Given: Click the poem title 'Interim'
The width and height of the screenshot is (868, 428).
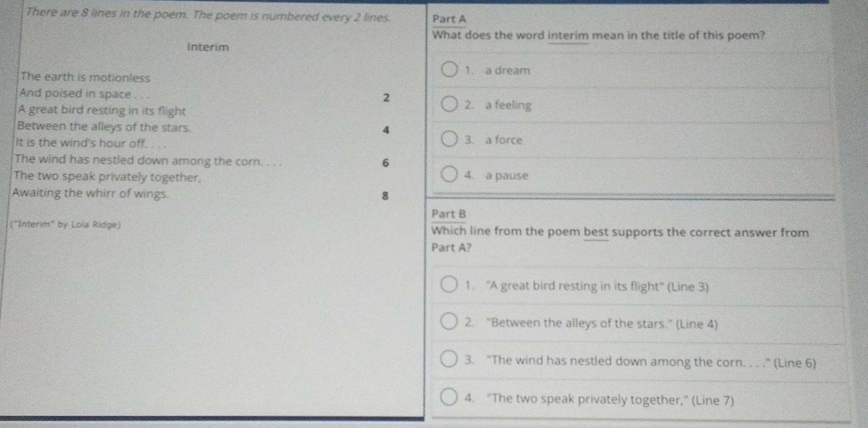Looking at the screenshot, I should [208, 47].
